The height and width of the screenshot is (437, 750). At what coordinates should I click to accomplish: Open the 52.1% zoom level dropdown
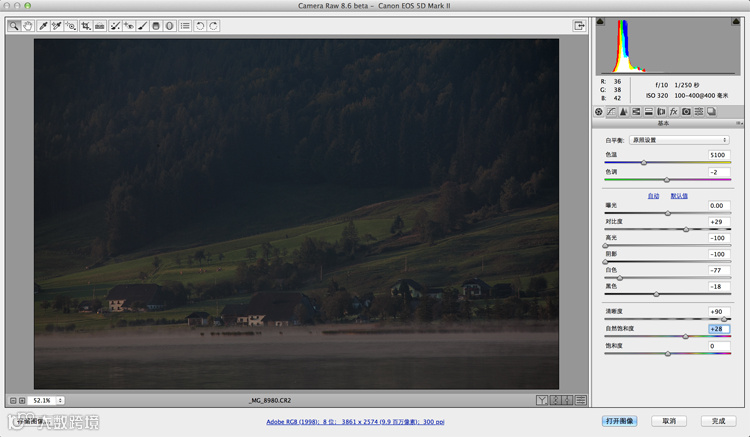[x=60, y=401]
